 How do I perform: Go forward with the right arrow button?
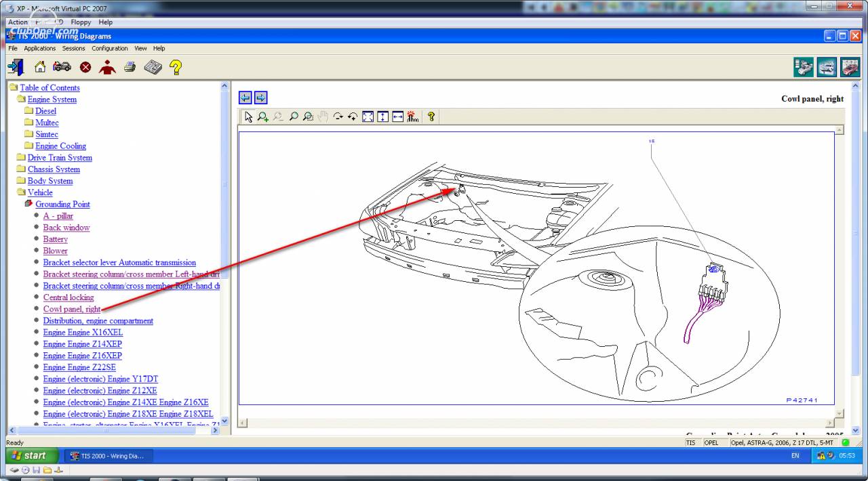[x=260, y=98]
